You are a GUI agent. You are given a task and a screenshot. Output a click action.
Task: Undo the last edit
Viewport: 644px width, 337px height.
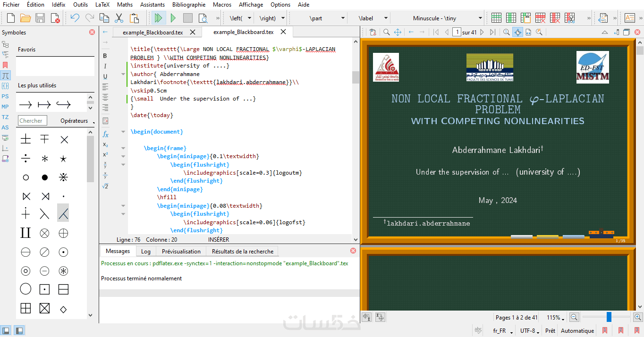click(x=75, y=18)
